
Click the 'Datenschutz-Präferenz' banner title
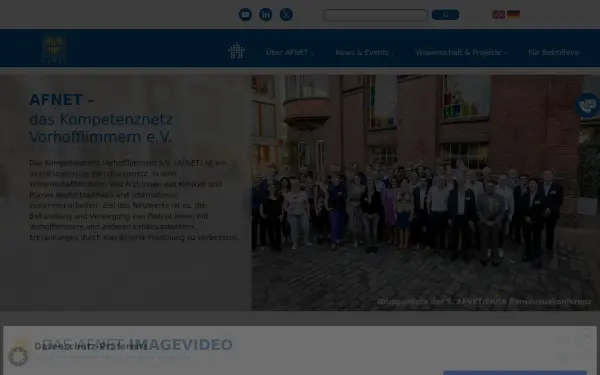91,347
